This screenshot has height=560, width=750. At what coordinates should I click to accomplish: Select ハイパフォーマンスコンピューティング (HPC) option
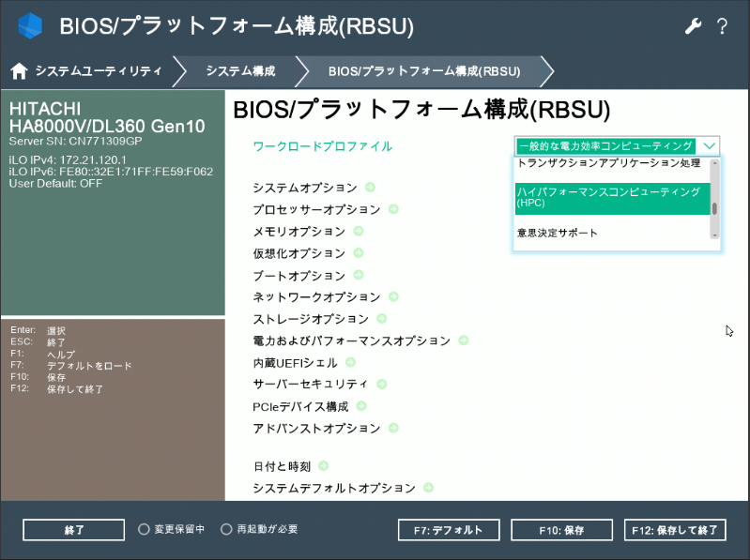(612, 197)
